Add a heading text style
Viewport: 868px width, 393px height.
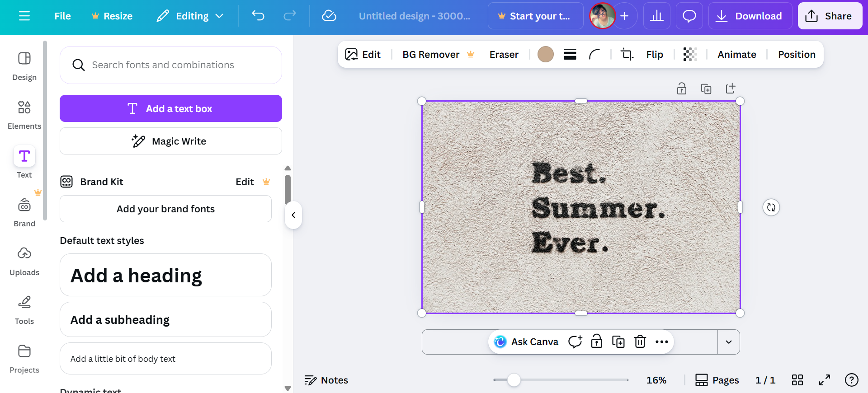165,275
